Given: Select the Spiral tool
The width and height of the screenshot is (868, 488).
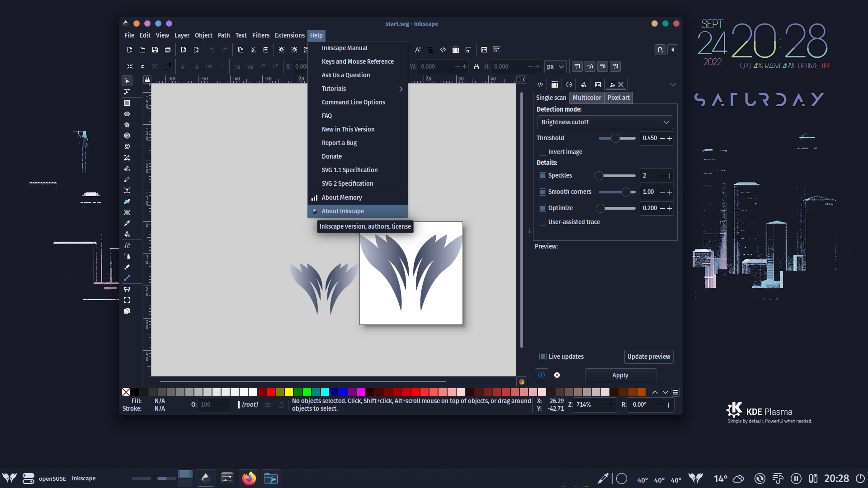Looking at the screenshot, I should coord(127,146).
